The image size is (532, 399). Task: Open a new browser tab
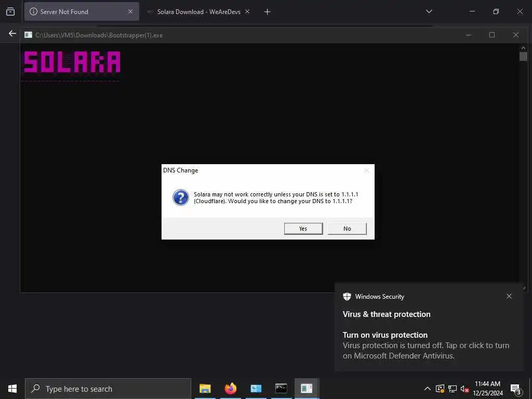pyautogui.click(x=268, y=12)
